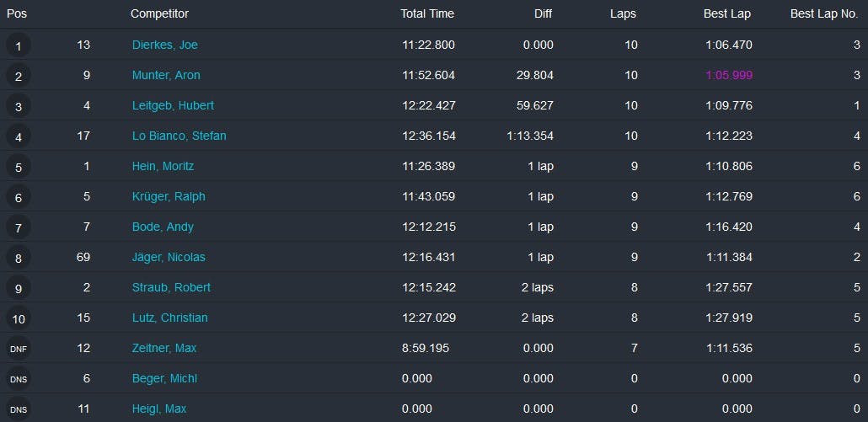Click the position 1 circle badge

point(19,45)
